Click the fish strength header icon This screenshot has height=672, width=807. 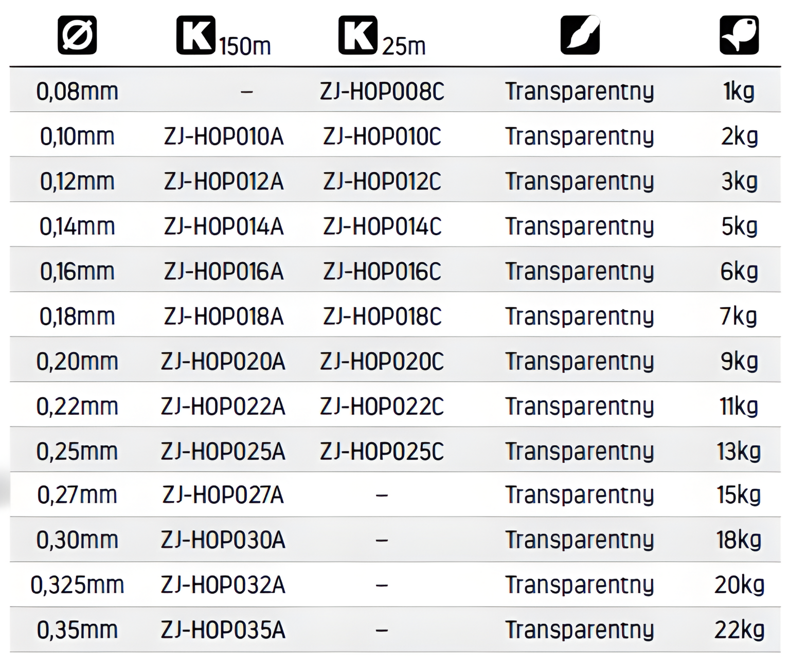[739, 35]
